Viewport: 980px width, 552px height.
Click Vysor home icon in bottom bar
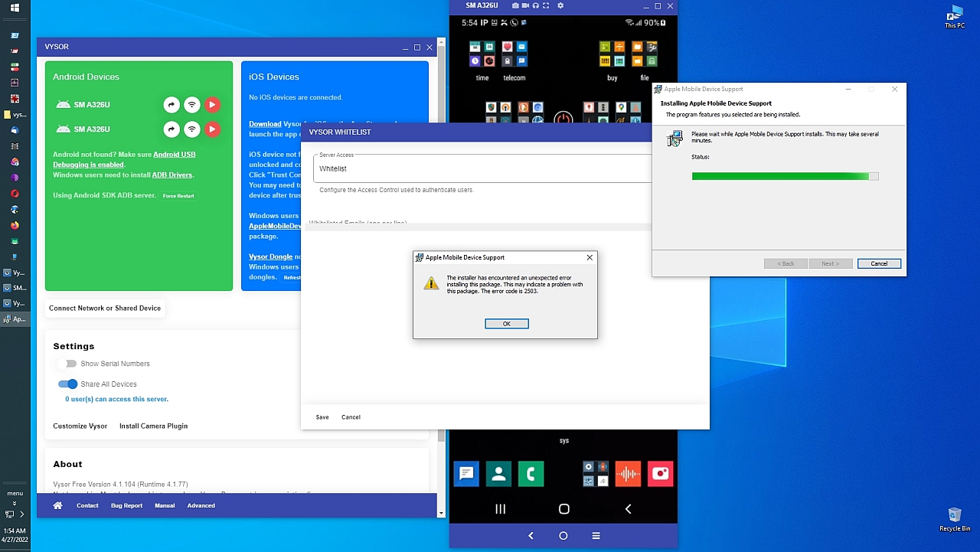point(57,505)
